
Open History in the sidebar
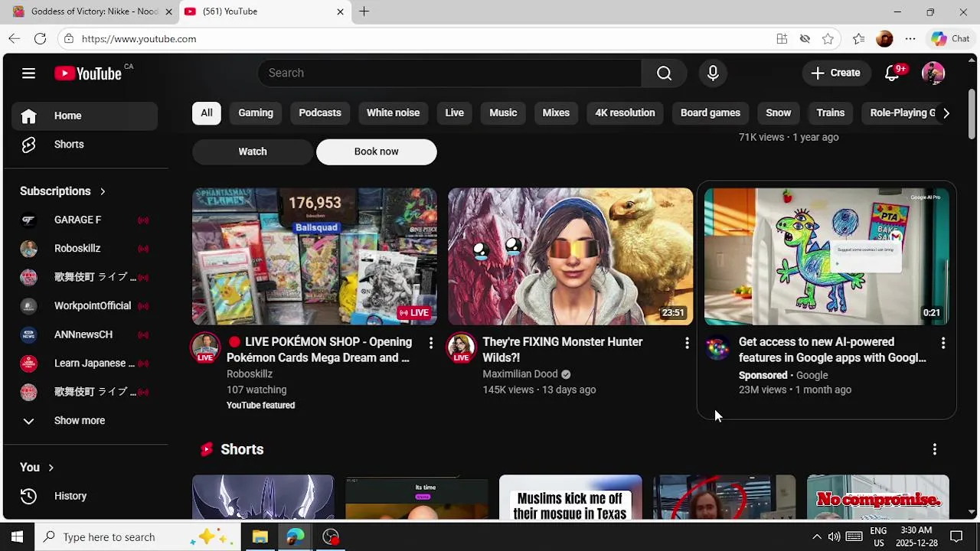pyautogui.click(x=84, y=496)
